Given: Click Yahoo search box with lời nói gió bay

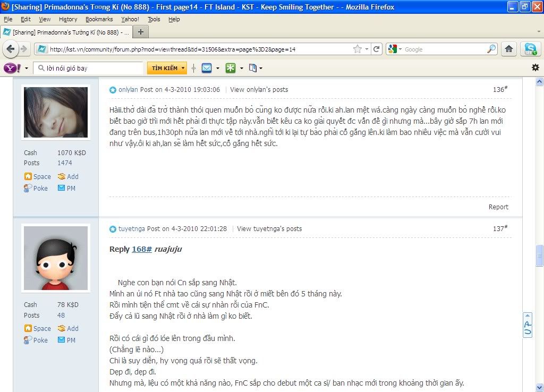Looking at the screenshot, I should click(x=89, y=68).
